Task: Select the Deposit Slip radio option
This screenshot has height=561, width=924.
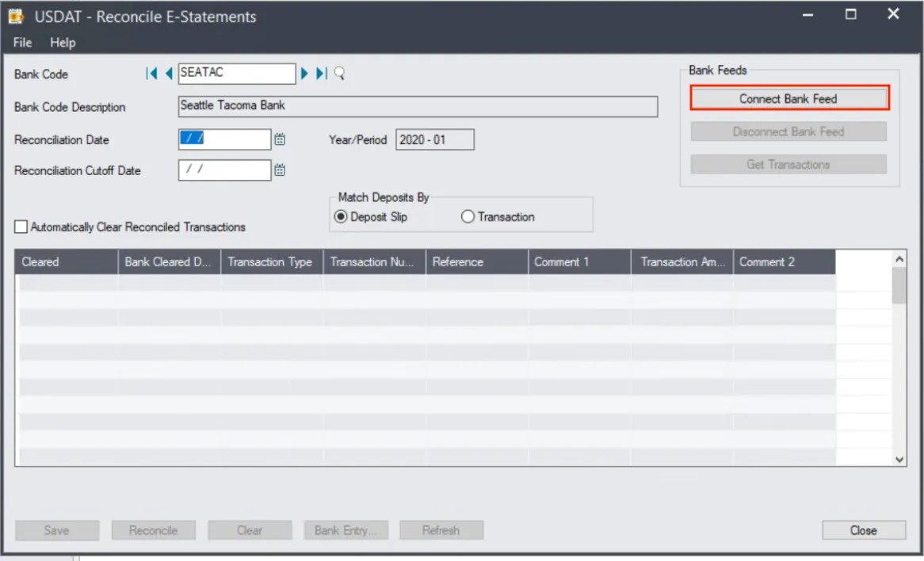Action: (341, 217)
